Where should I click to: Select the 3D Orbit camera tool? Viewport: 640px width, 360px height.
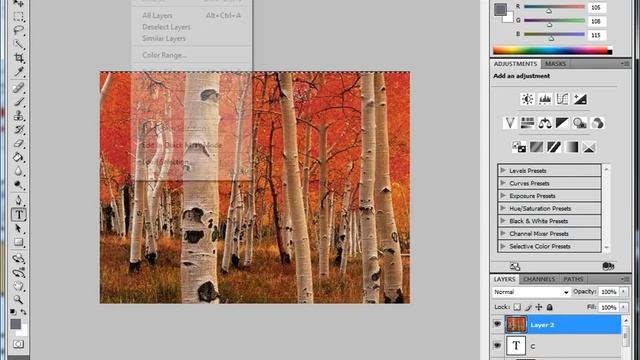pos(18,272)
